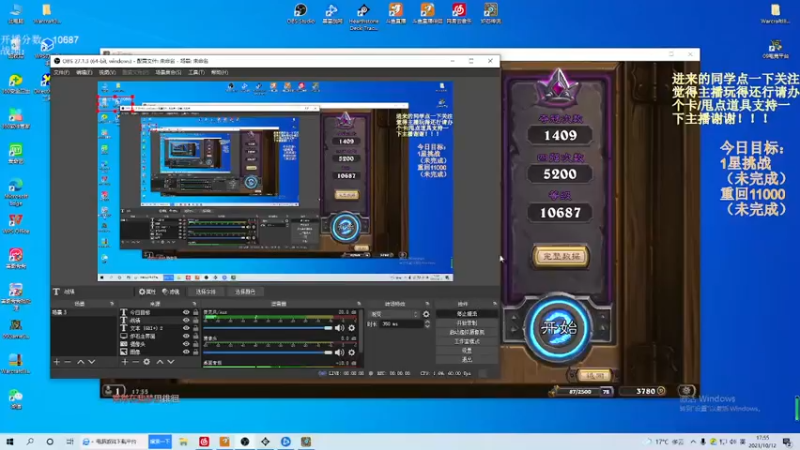This screenshot has width=800, height=450.
Task: Click OBS 退出 exit button
Action: [467, 359]
